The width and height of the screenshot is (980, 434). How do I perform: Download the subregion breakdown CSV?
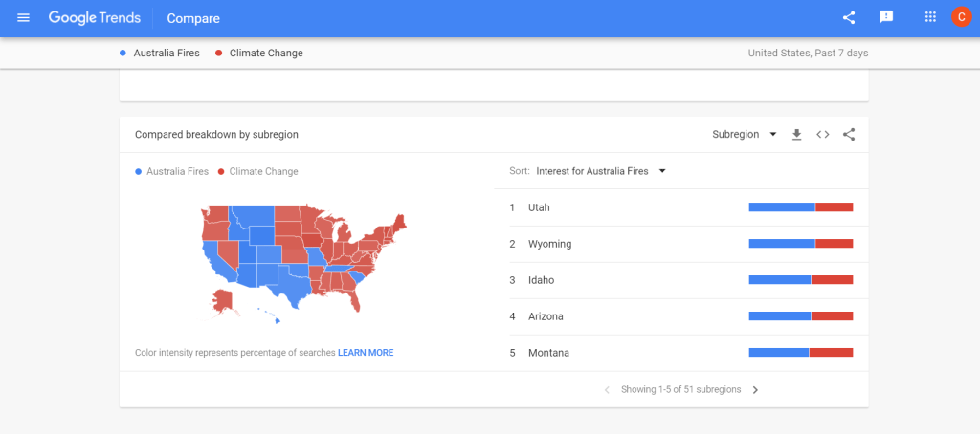[x=796, y=135]
